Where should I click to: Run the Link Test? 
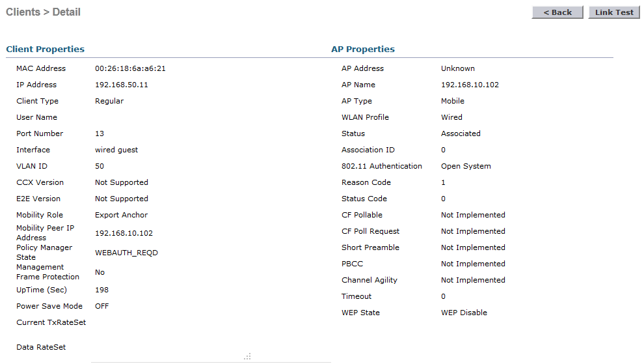614,12
